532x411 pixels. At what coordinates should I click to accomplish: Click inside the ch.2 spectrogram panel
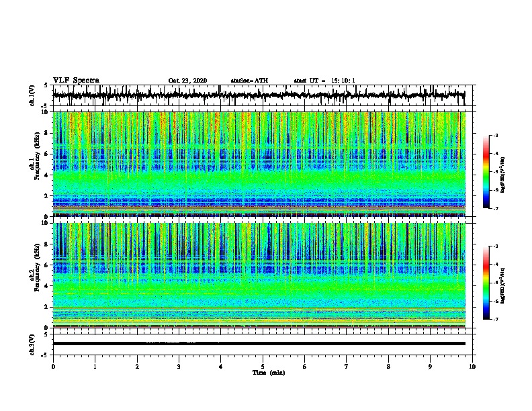click(x=263, y=275)
